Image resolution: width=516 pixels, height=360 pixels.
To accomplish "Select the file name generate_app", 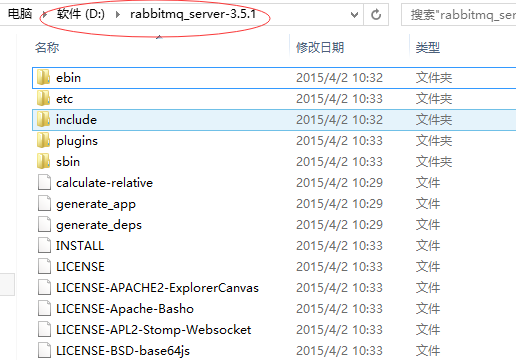I will pyautogui.click(x=96, y=204).
